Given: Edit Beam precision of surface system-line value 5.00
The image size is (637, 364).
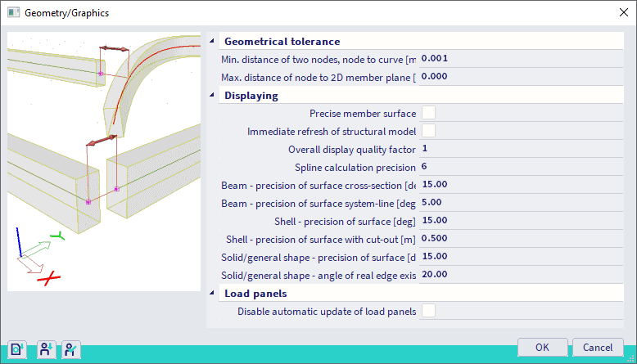Looking at the screenshot, I should [521, 203].
